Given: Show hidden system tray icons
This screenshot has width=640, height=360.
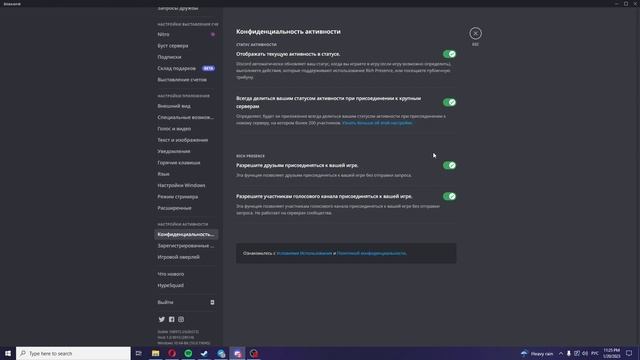Looking at the screenshot, I should (561, 353).
